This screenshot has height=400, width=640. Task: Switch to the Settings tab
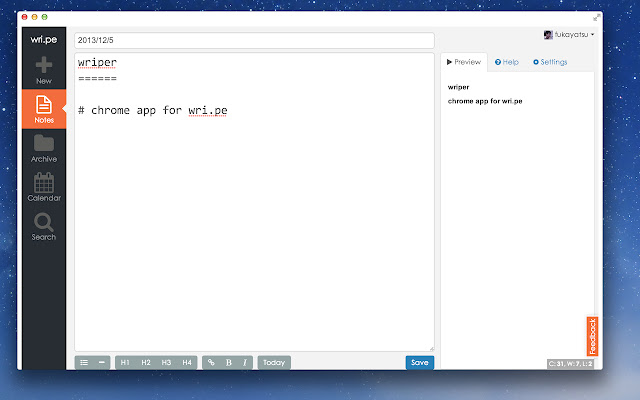click(550, 62)
